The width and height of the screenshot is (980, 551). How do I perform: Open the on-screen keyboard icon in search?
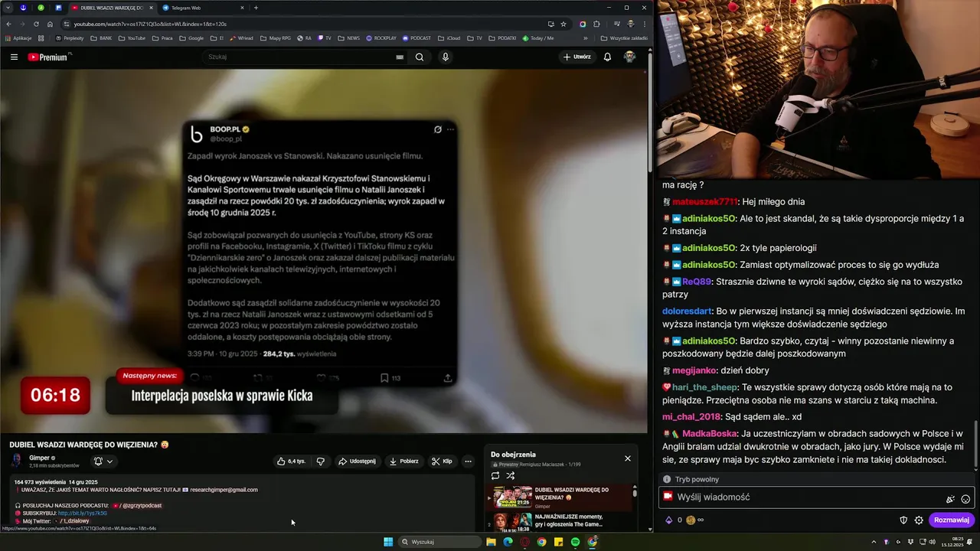tap(400, 57)
